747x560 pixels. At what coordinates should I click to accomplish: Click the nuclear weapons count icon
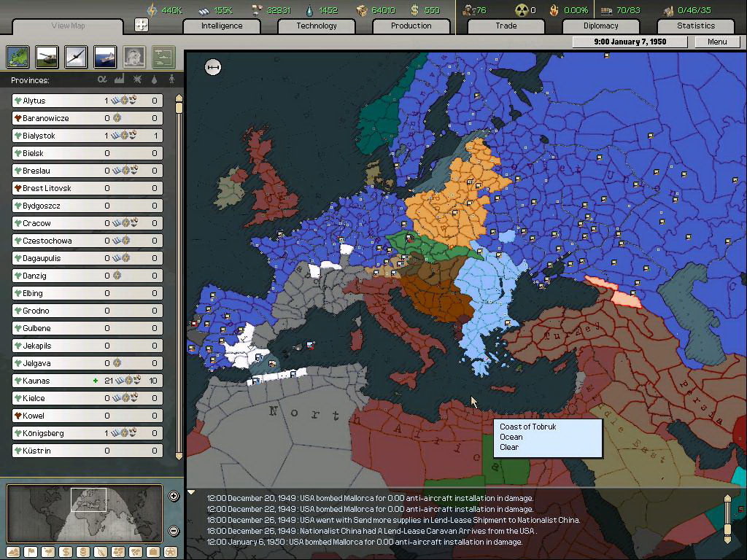(522, 10)
